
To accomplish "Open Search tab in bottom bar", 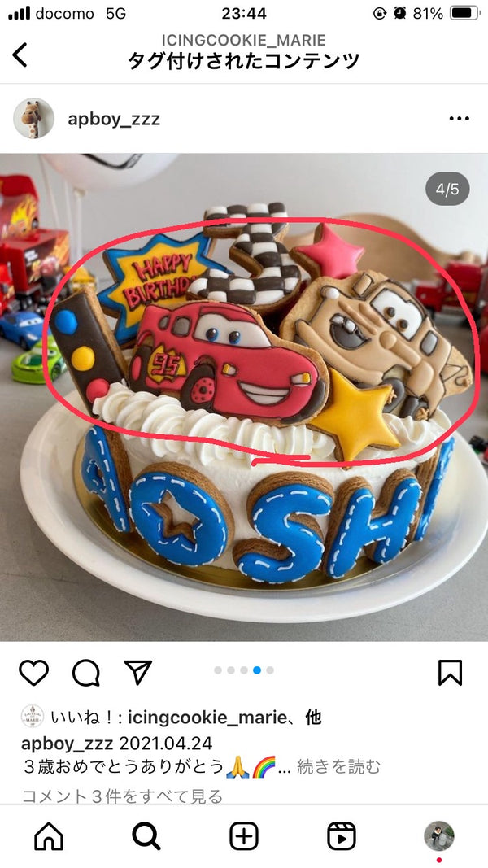I will pos(146,836).
